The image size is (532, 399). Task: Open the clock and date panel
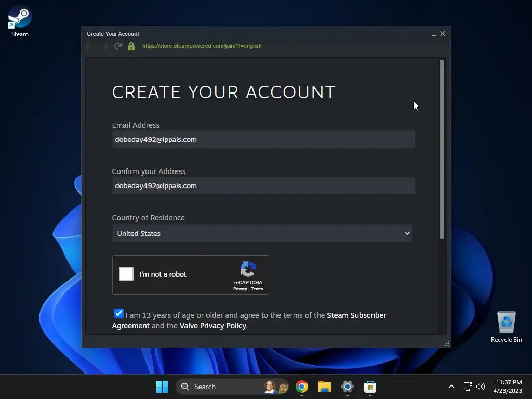(508, 387)
